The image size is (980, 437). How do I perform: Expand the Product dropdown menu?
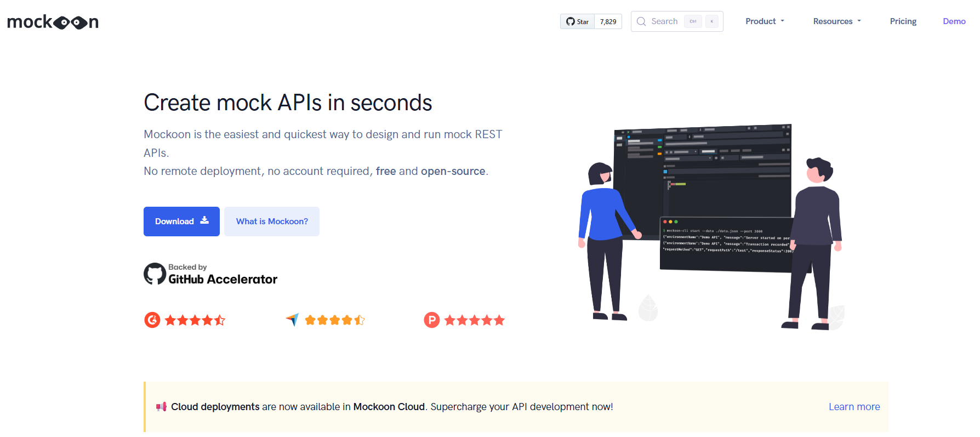(765, 21)
